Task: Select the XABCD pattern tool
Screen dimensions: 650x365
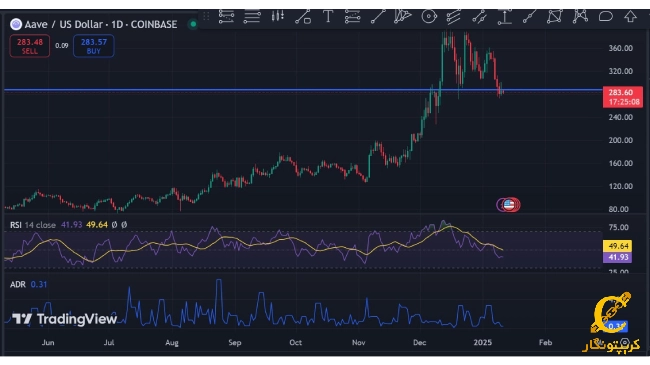Action: pos(580,17)
